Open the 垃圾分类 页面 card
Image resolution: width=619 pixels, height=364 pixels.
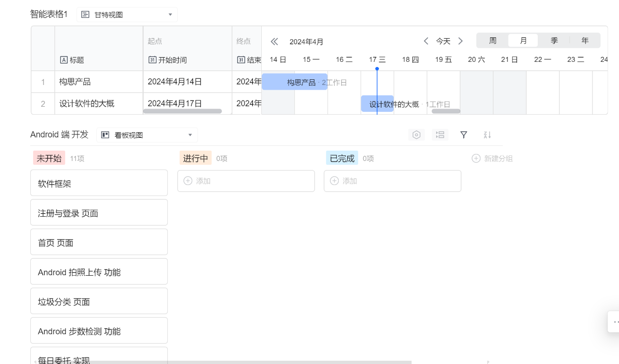(99, 301)
